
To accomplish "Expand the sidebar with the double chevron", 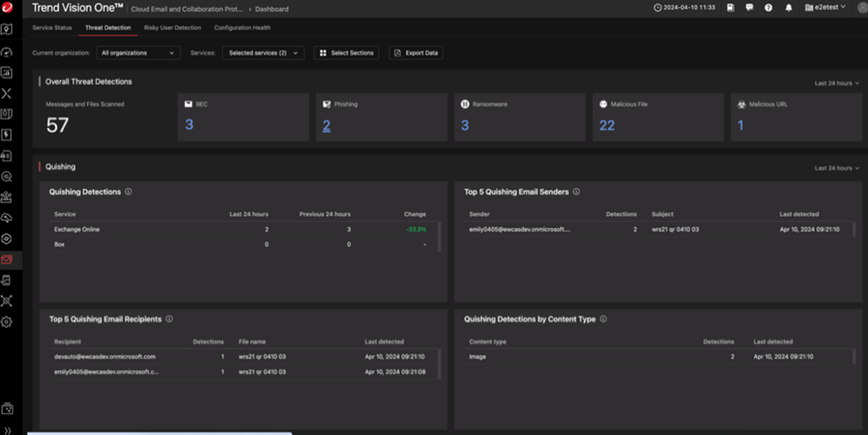I will [7, 430].
